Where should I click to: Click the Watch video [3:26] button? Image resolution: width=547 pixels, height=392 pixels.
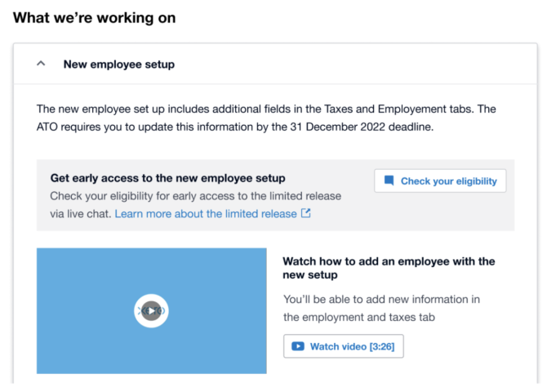click(343, 346)
